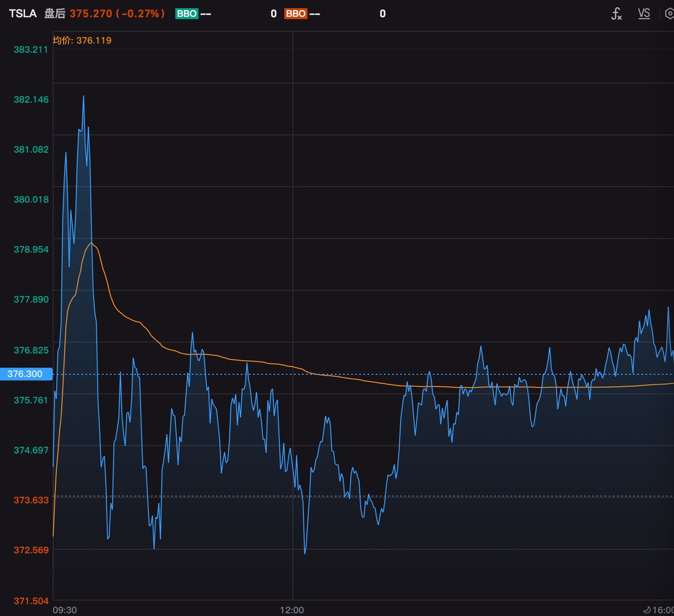
Task: Click the 16:00 time axis label
Action: click(663, 610)
